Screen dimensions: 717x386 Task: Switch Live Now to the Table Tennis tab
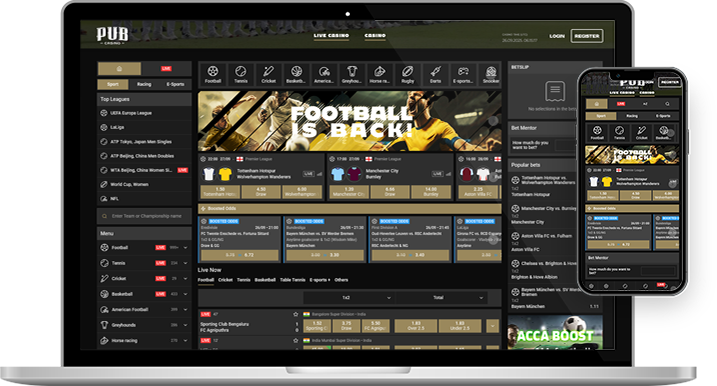coord(292,280)
